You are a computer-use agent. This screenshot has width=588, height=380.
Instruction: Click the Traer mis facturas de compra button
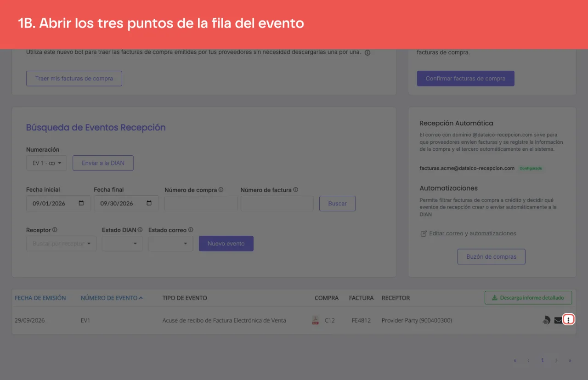point(74,79)
